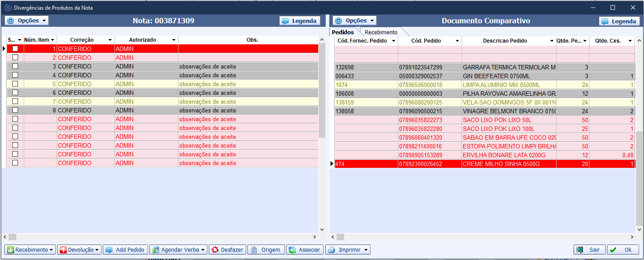The image size is (644, 260).
Task: Click the Imprimir printer icon
Action: click(x=331, y=250)
